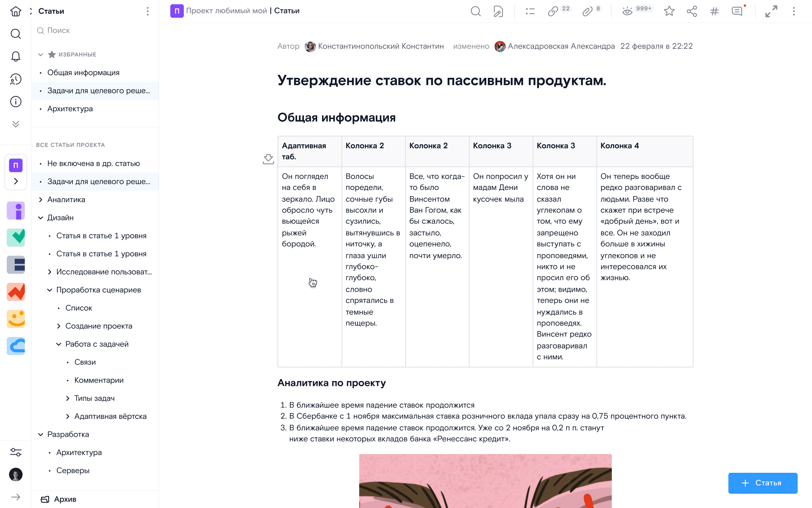Image resolution: width=812 pixels, height=508 pixels.
Task: Open the Связи article
Action: tap(85, 362)
